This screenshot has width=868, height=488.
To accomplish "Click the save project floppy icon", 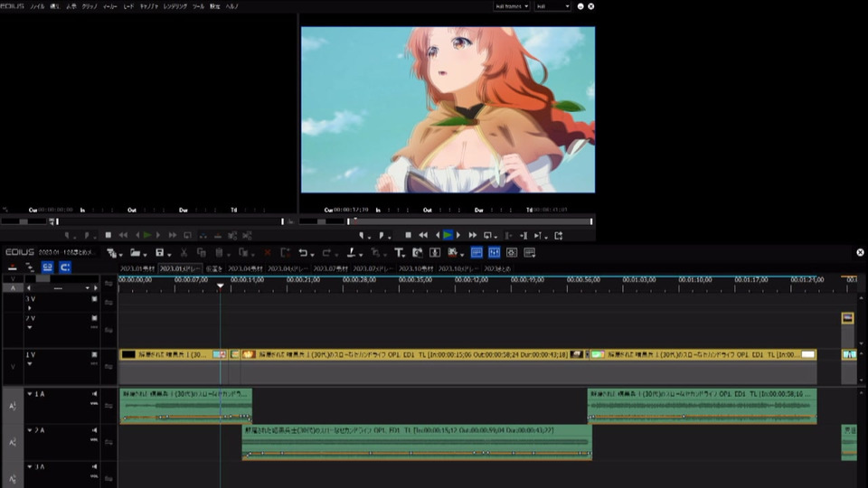I will click(159, 253).
